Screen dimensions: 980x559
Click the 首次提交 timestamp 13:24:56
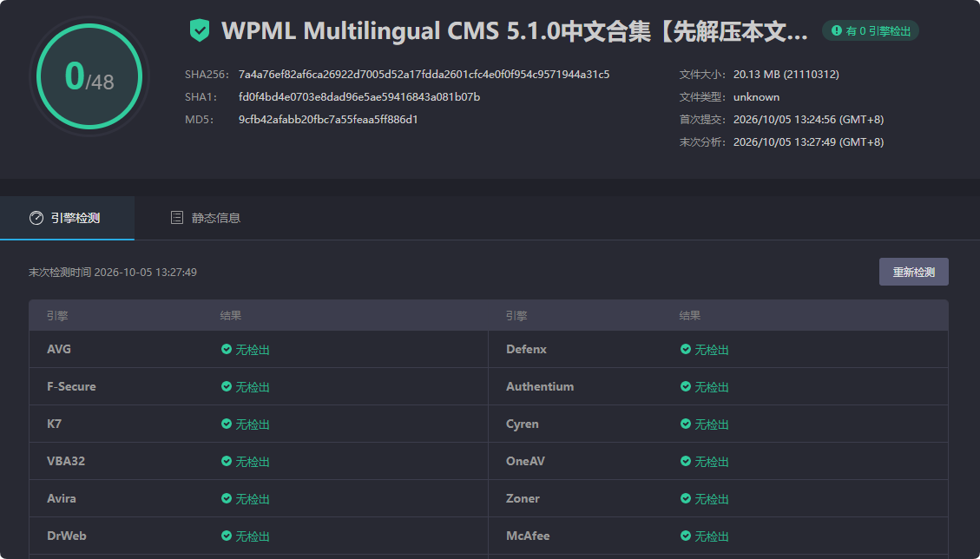tap(808, 120)
